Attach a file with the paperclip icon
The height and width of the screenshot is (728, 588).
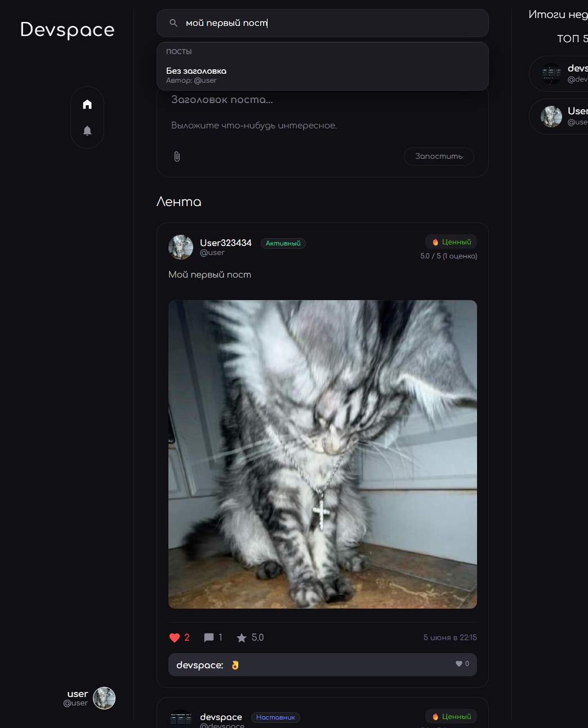177,157
